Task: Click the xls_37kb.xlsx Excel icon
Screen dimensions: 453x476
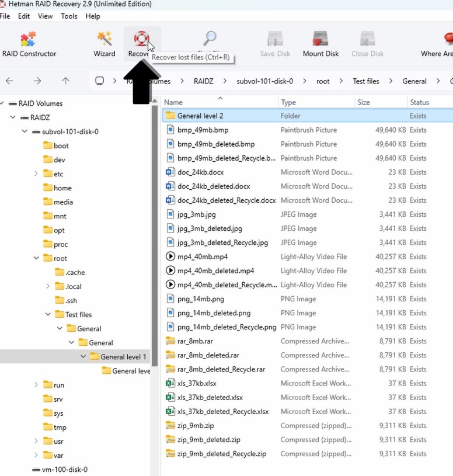Action: click(x=170, y=383)
